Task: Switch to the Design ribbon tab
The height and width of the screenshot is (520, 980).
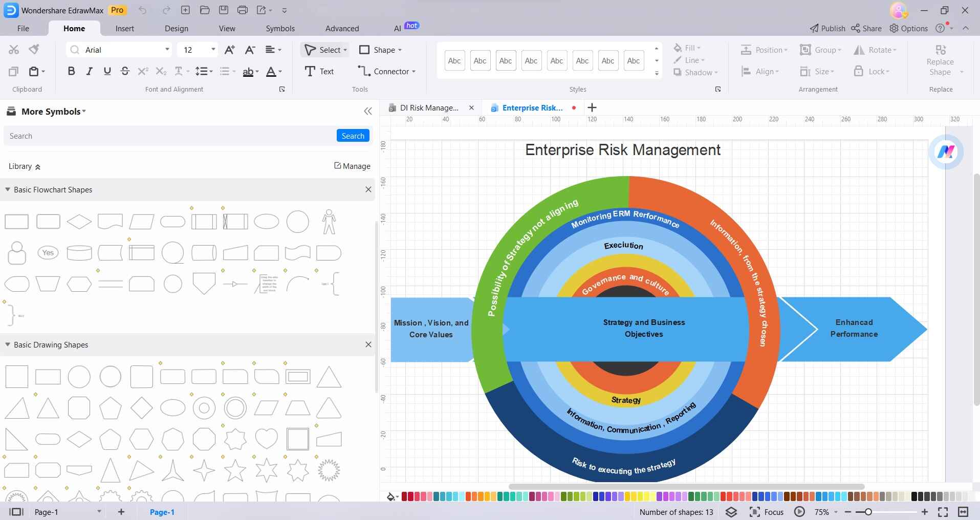Action: (177, 29)
